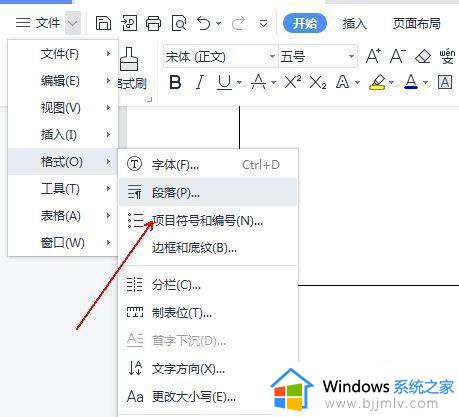This screenshot has width=459, height=417.
Task: Click the Clear Formatting eraser icon
Action: pos(423,56)
